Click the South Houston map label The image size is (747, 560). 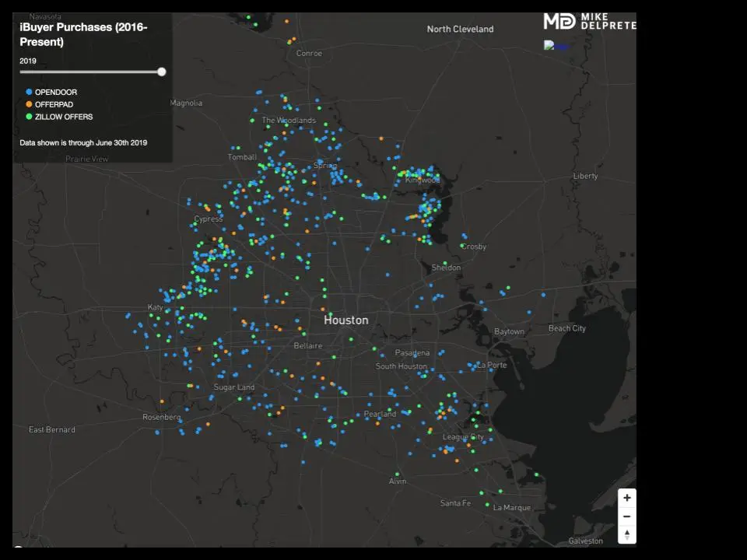[402, 366]
